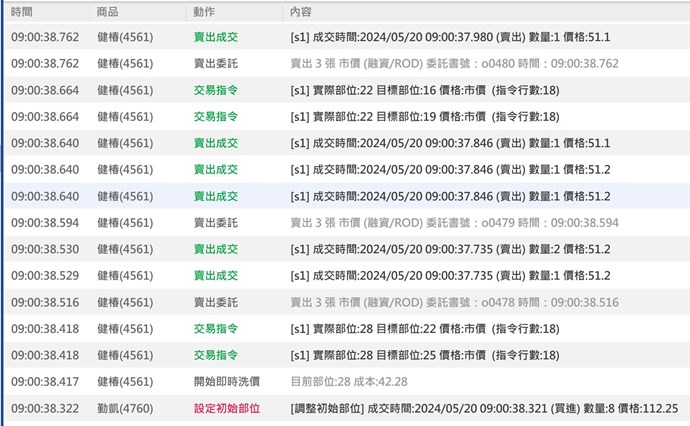The width and height of the screenshot is (690, 426).
Task: Open the fill entry timed 09:00:37.980
Action: coord(450,37)
